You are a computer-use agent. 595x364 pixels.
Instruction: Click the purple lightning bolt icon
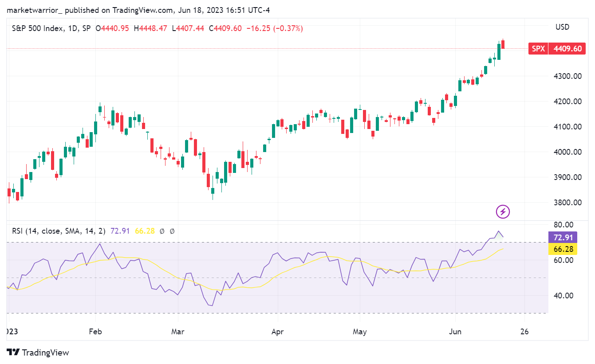503,212
